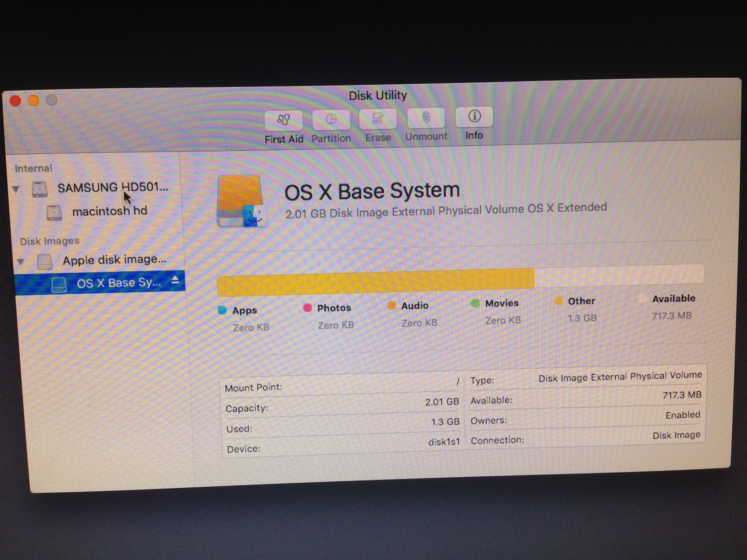Click the Mount Point row
The image size is (747, 560).
coord(342,385)
